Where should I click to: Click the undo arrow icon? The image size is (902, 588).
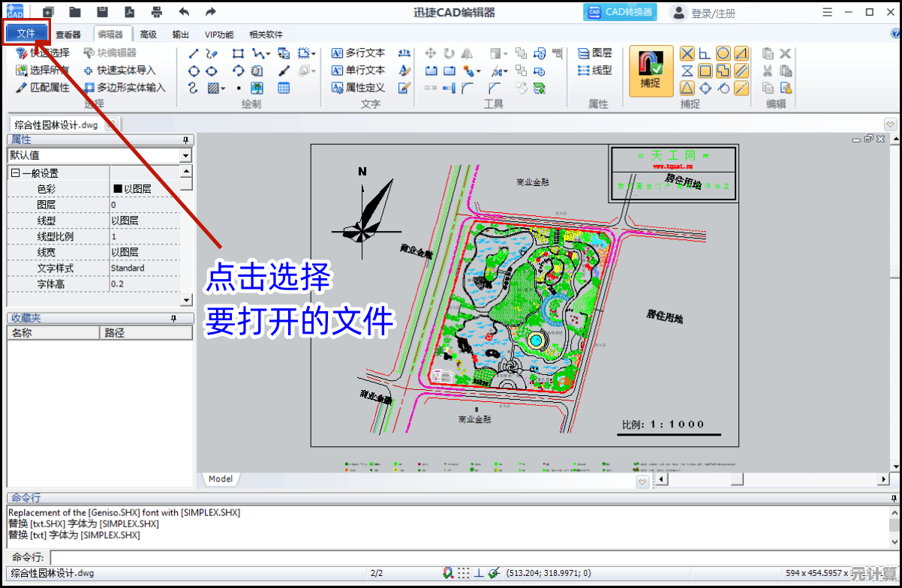tap(184, 12)
